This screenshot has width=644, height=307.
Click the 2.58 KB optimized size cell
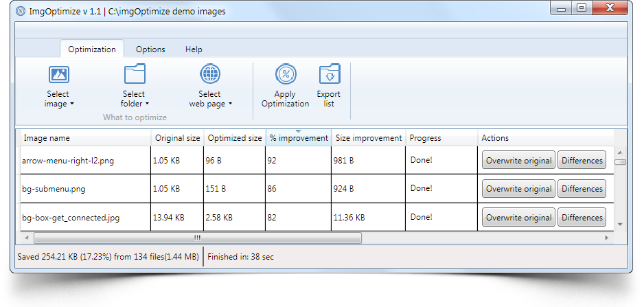[x=235, y=218]
